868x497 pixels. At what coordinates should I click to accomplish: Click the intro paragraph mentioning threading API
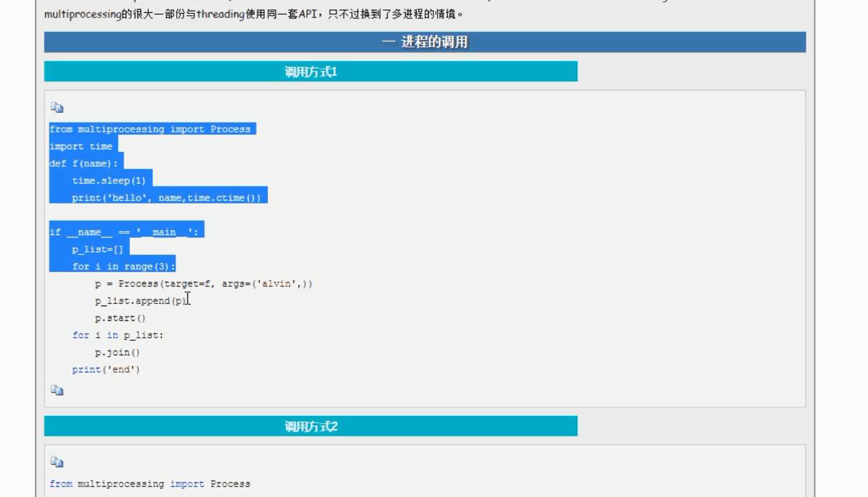click(x=254, y=13)
